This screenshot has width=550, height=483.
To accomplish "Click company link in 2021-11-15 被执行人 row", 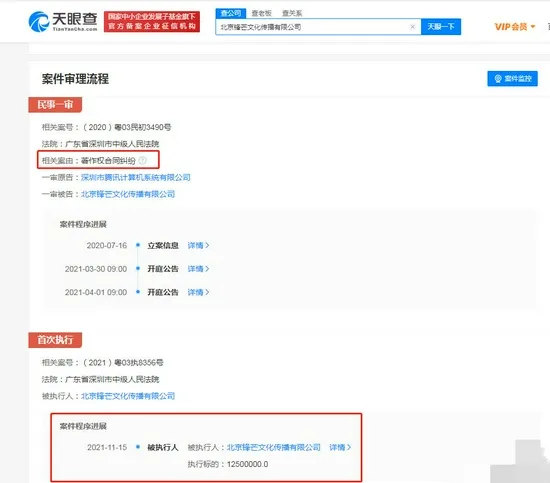I will click(x=274, y=447).
